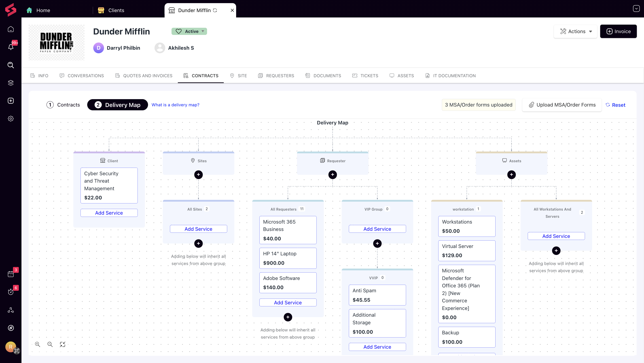Open the network nodes icon in sidebar

tap(11, 310)
